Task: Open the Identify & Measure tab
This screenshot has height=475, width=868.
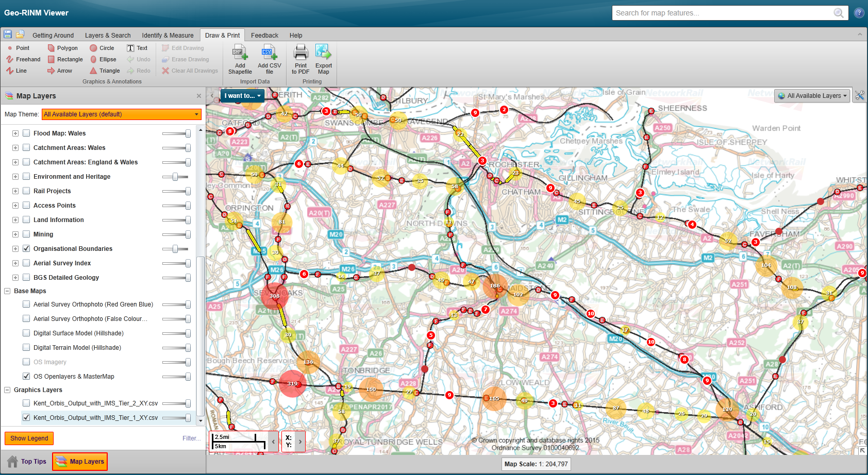Action: coord(168,36)
